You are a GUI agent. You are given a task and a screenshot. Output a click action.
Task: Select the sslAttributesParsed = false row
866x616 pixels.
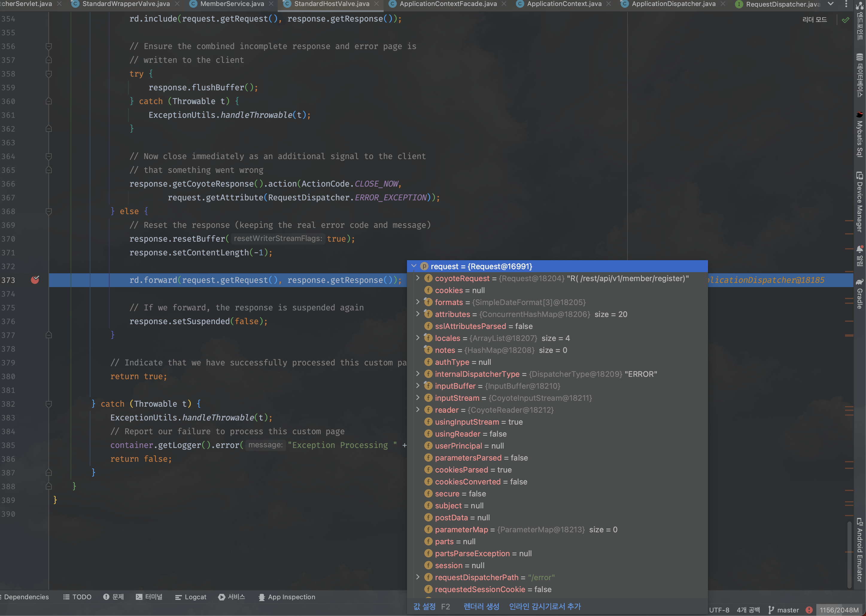click(557, 326)
